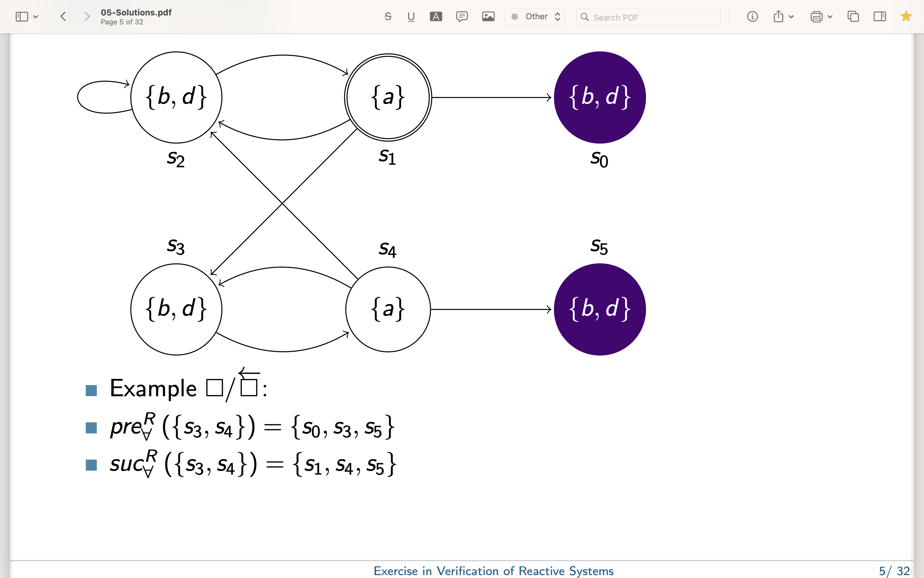Click the 5/ 32 page number footer
The image size is (924, 578).
tap(894, 571)
